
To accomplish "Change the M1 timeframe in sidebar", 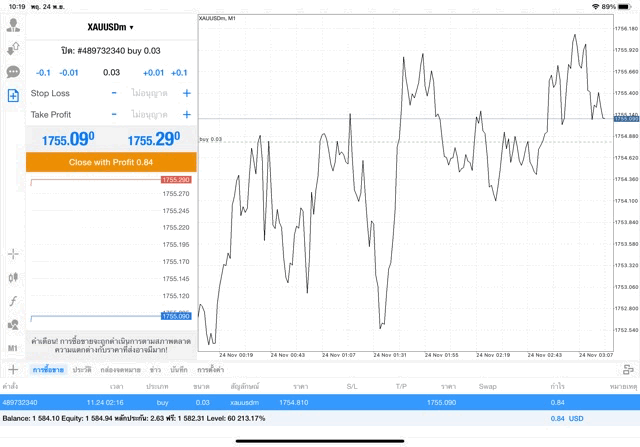I will [13, 348].
